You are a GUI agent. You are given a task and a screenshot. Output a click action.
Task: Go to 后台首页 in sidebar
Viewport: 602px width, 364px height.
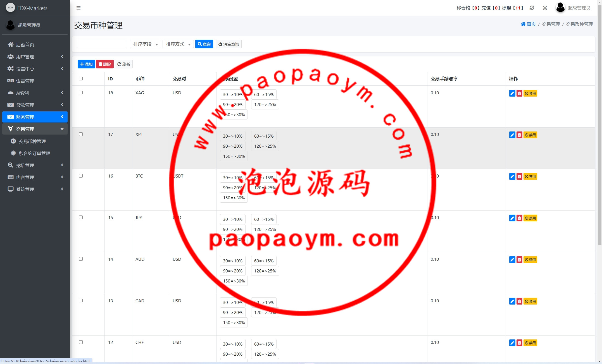(x=35, y=45)
